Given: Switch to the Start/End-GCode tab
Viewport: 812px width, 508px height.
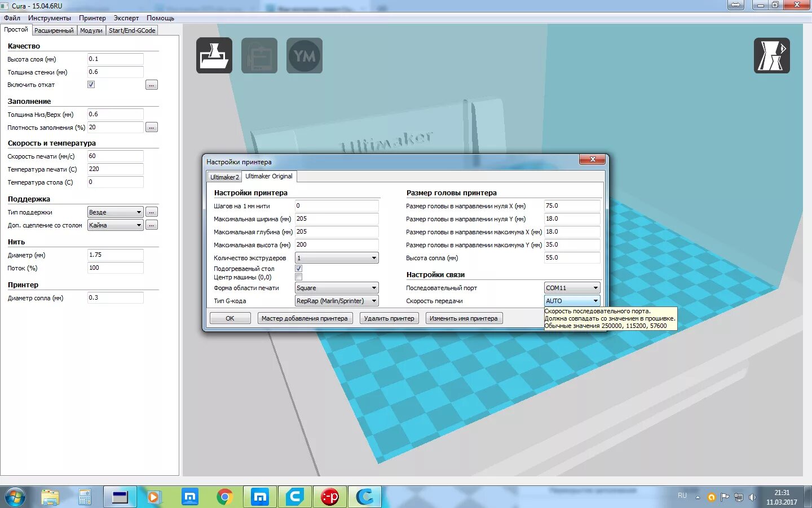Looking at the screenshot, I should coord(132,30).
